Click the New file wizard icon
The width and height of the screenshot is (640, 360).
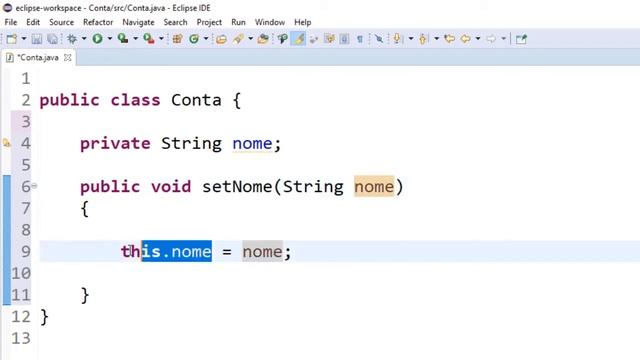[x=11, y=39]
